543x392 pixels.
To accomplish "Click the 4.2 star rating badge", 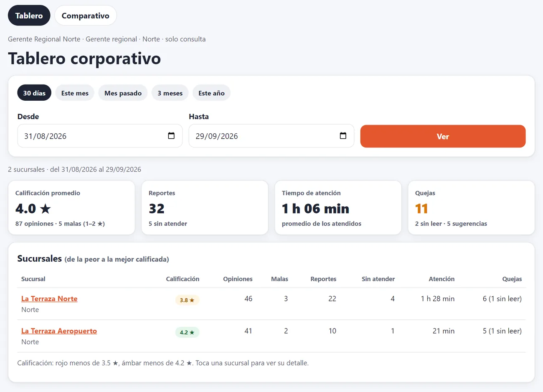I will click(187, 332).
